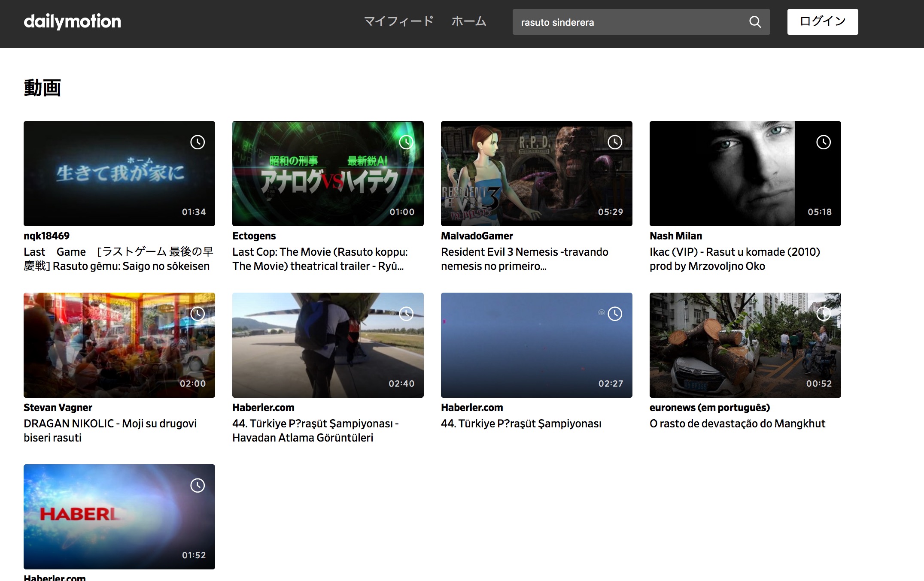Click the search magnifier icon
Viewport: 924px width, 581px height.
click(x=755, y=22)
